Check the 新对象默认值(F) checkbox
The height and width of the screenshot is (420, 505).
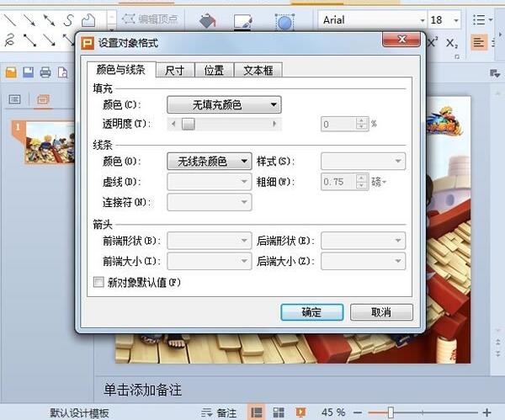(x=98, y=282)
